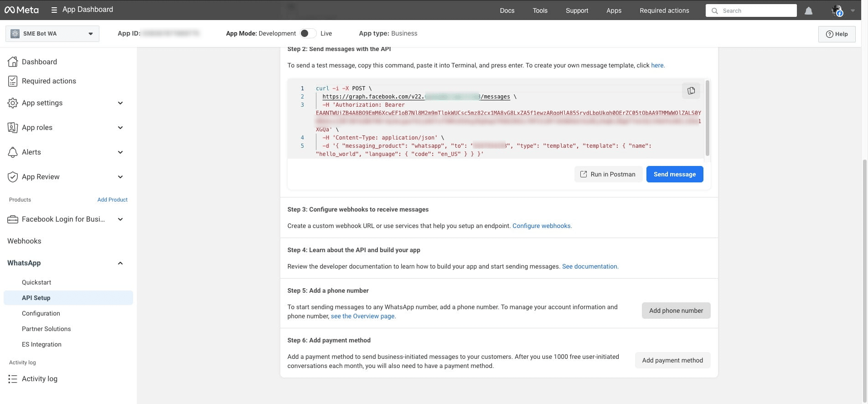
Task: Click the Dashboard sidebar label
Action: (x=39, y=62)
